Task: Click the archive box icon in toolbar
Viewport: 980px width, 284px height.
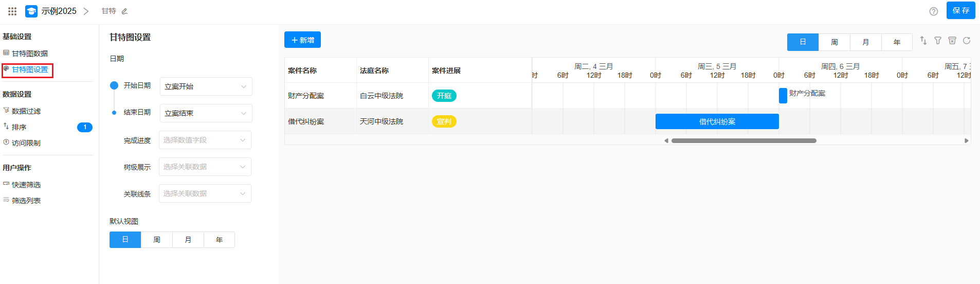Action: (952, 41)
